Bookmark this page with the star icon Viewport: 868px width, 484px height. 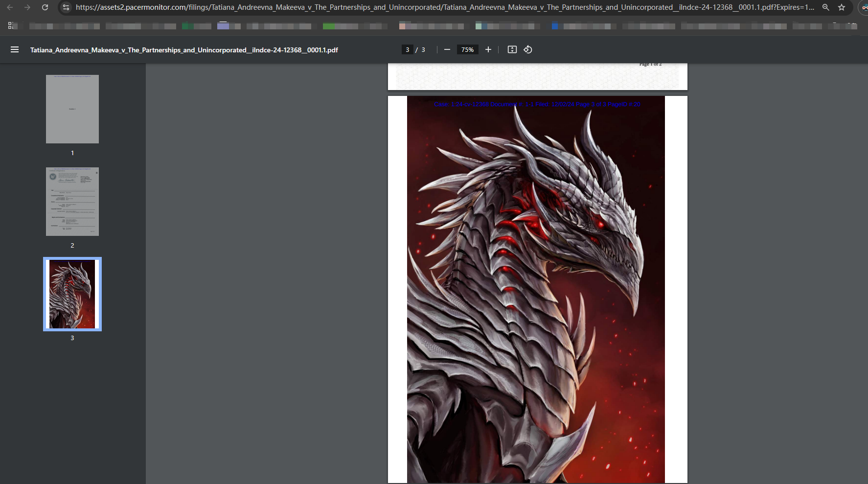[x=841, y=7]
